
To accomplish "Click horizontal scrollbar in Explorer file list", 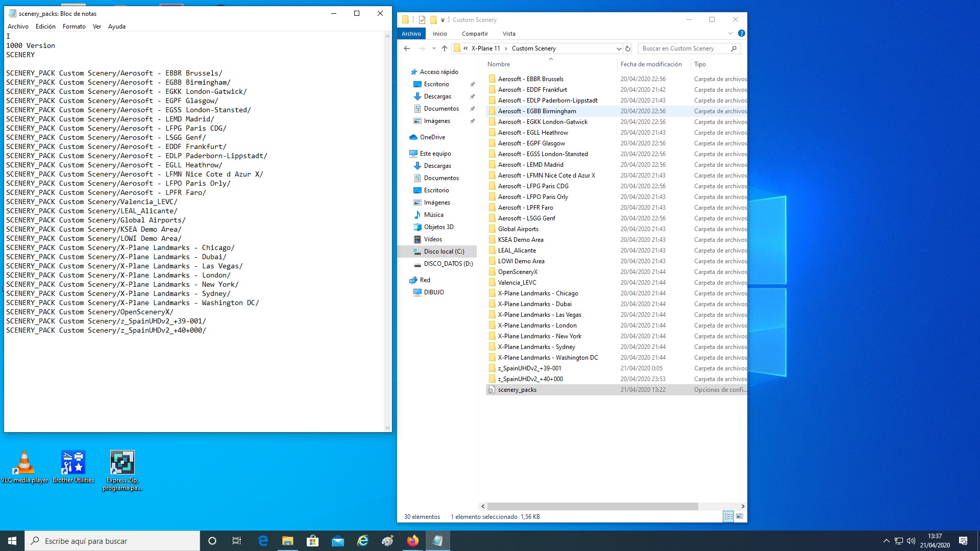I will coord(593,506).
